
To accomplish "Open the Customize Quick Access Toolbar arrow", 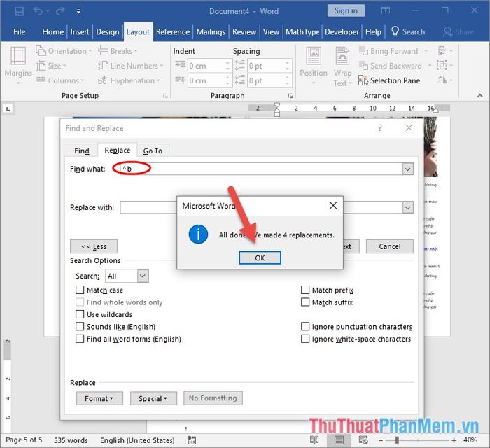I will point(78,12).
